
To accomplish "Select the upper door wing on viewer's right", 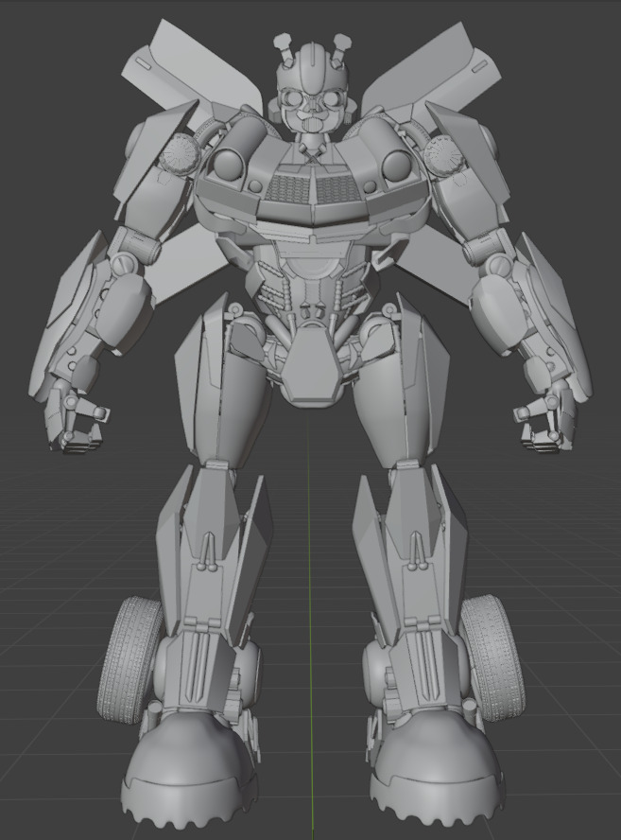I will (434, 68).
